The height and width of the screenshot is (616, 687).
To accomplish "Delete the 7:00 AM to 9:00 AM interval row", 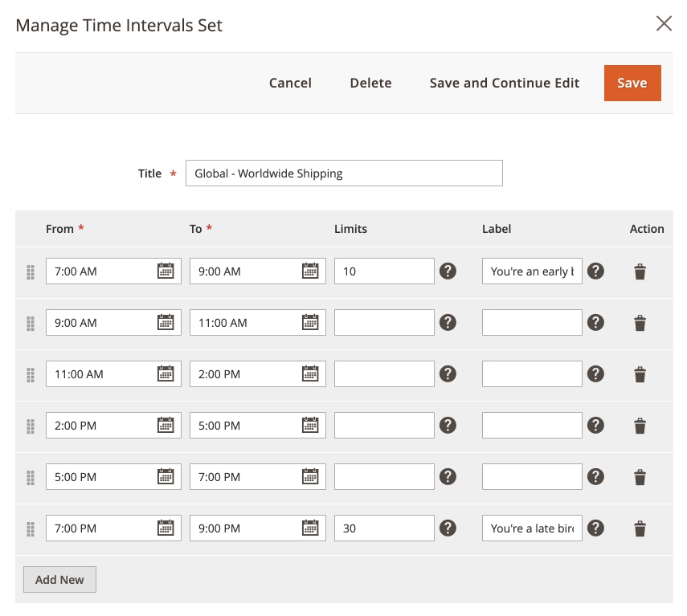I will coord(640,271).
